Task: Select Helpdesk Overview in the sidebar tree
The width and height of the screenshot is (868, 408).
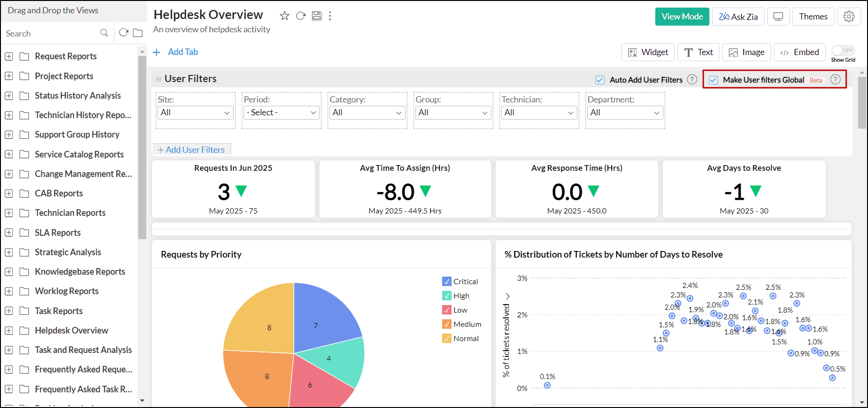Action: [x=71, y=330]
